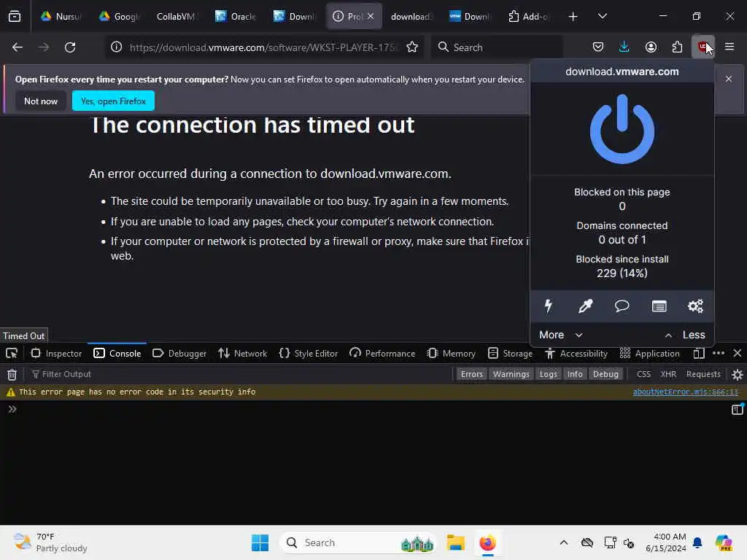The height and width of the screenshot is (560, 747).
Task: Open the Memory panel
Action: (x=451, y=354)
